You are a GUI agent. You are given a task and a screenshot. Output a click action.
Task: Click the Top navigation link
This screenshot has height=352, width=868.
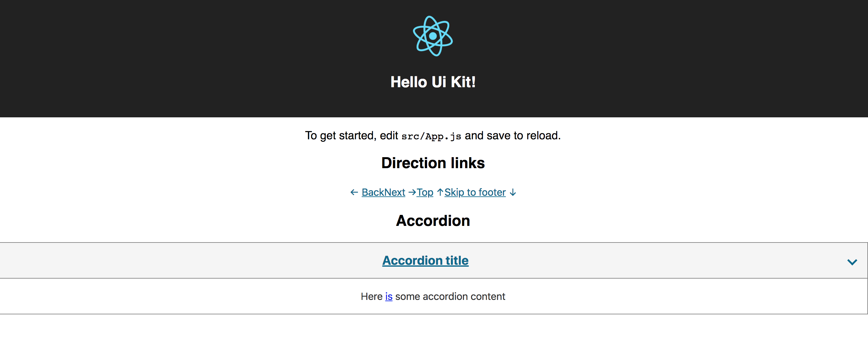pyautogui.click(x=425, y=192)
